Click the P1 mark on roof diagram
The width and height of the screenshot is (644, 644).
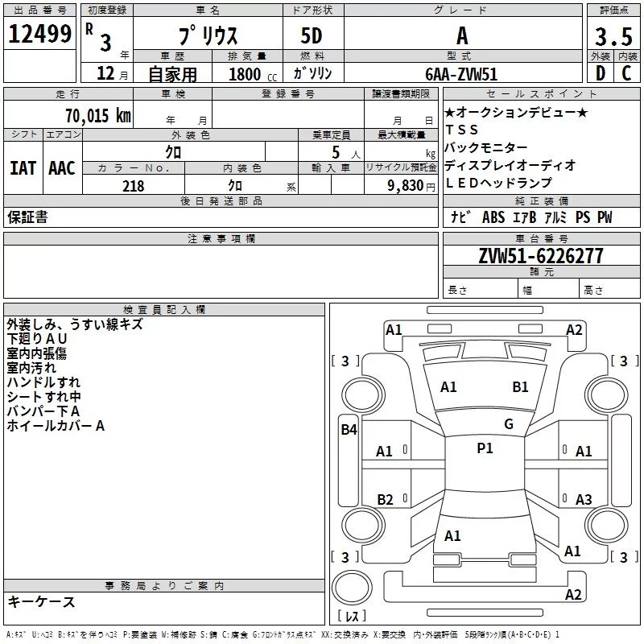point(485,448)
